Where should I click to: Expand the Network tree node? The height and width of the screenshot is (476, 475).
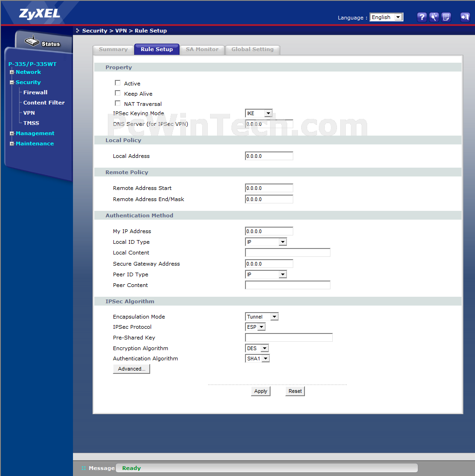coord(12,72)
